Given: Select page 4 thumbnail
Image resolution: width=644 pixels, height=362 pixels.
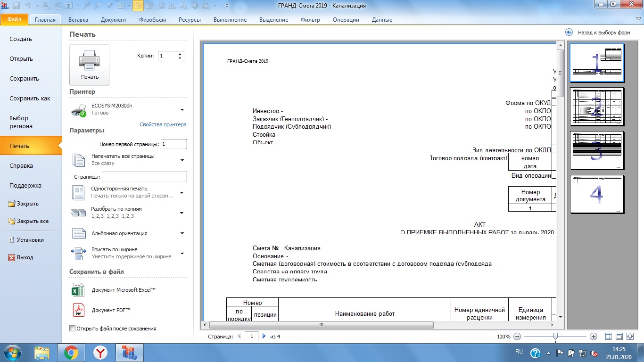Looking at the screenshot, I should pyautogui.click(x=597, y=194).
